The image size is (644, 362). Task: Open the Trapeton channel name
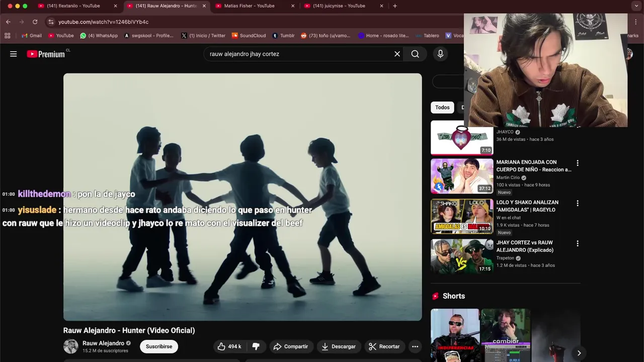pos(505,258)
